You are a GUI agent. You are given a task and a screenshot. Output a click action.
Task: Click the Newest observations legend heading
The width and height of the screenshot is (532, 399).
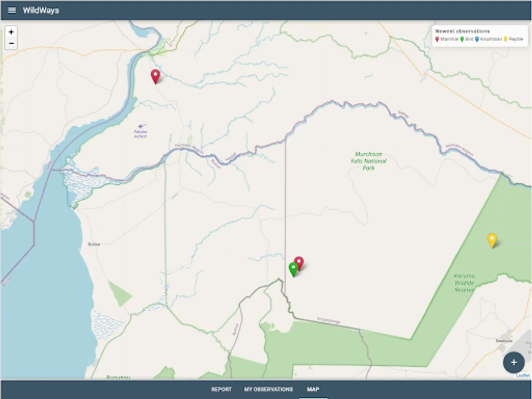[x=462, y=31]
